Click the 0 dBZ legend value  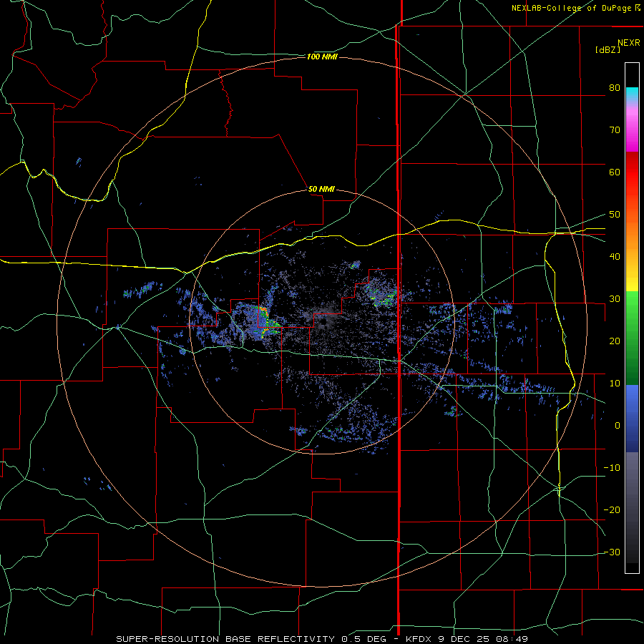point(618,426)
